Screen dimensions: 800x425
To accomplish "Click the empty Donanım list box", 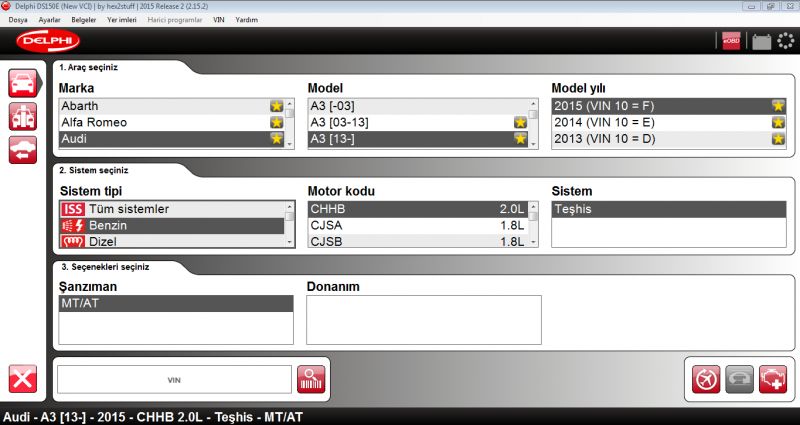I will point(424,320).
